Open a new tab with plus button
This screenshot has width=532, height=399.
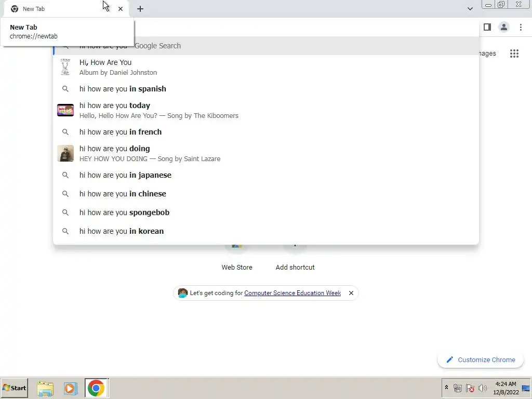(x=140, y=9)
